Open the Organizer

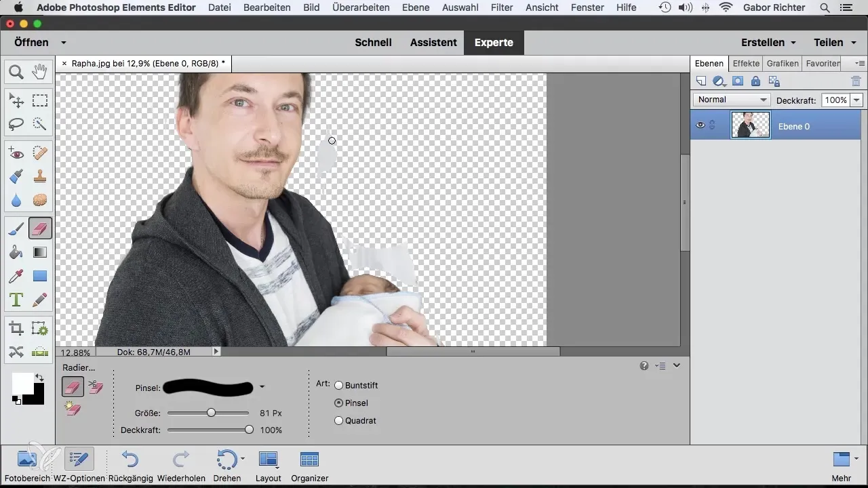coord(309,465)
